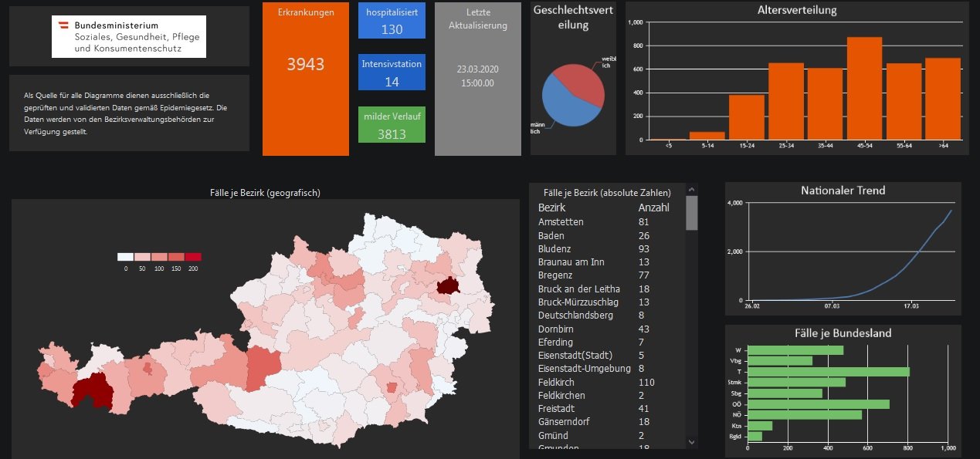Click the map legend swatch for 0
Viewport: 980px width, 459px height.
tap(126, 256)
